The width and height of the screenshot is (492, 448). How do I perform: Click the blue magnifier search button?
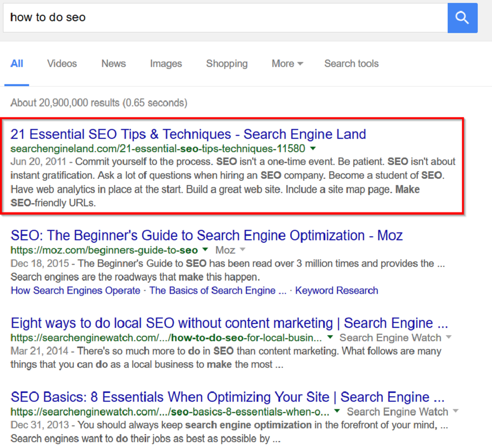[462, 18]
